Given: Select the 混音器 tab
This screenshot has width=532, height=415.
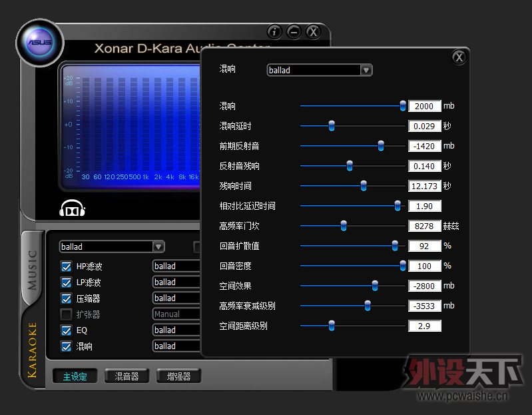Looking at the screenshot, I should [x=127, y=376].
